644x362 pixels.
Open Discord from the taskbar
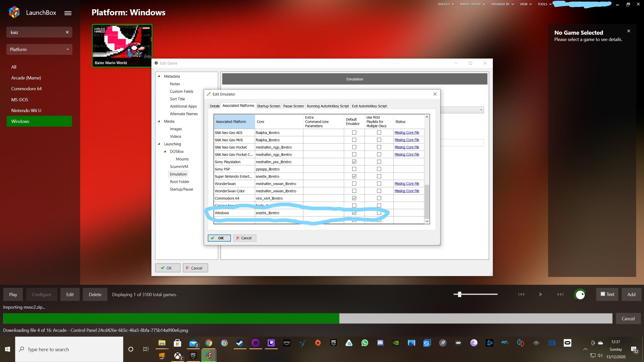380,343
